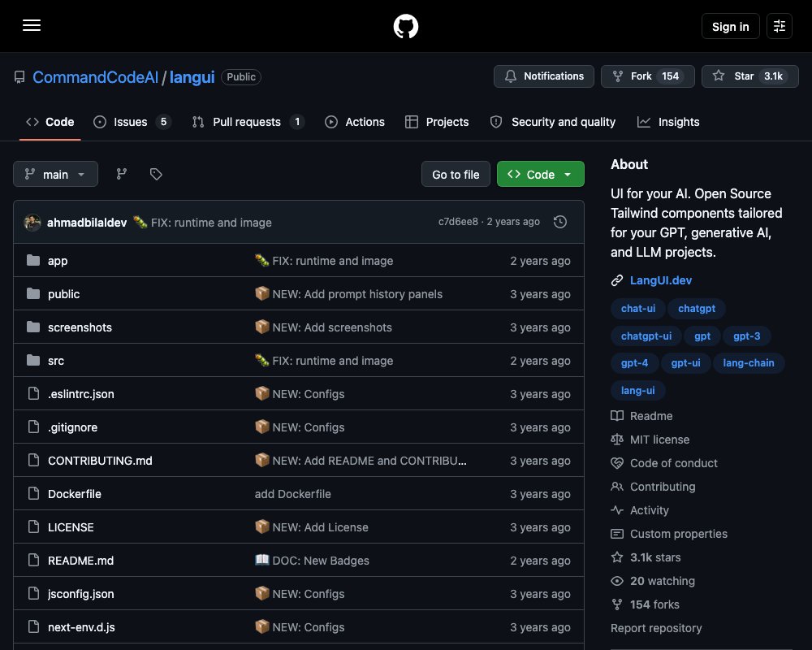This screenshot has width=812, height=650.
Task: Click the Notifications bell button
Action: click(x=544, y=76)
